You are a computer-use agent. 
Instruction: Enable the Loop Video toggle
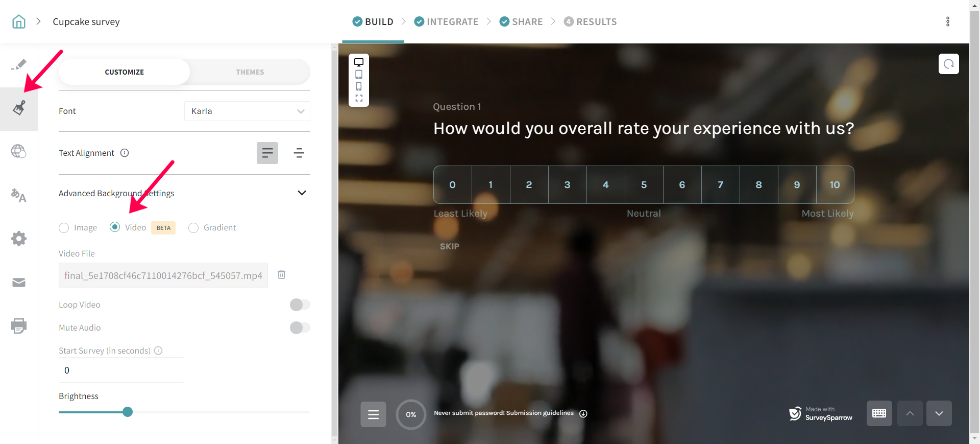[x=300, y=305]
